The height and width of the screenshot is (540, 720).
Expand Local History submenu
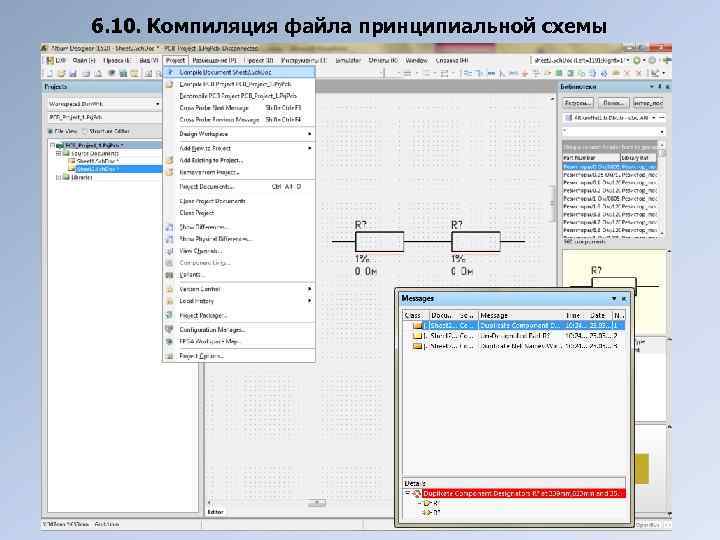pos(239,301)
